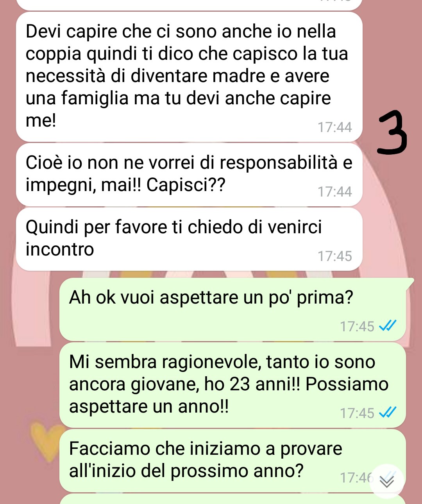Image resolution: width=422 pixels, height=504 pixels.
Task: Tap the partially visible white bubble at the top edge
Action: (x=189, y=5)
